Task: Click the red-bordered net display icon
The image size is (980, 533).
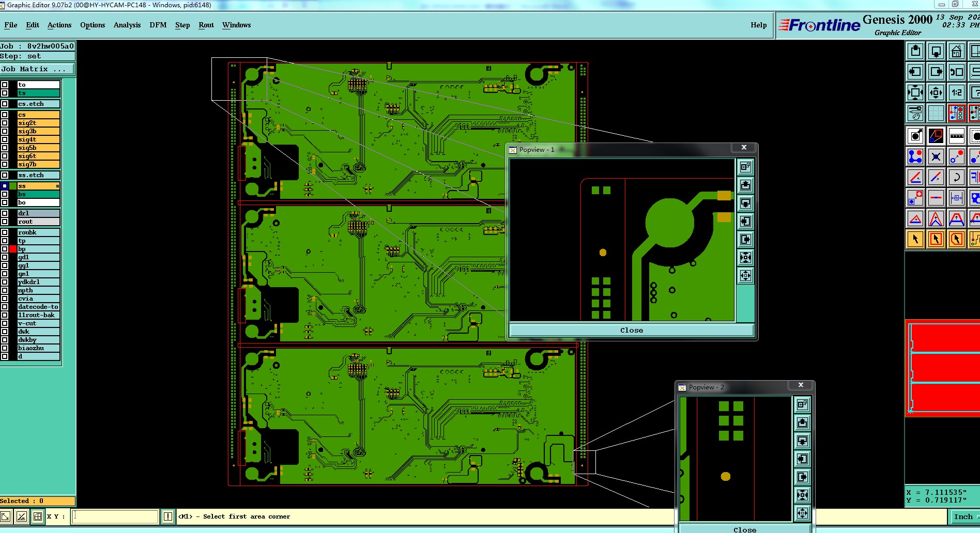Action: click(x=957, y=113)
